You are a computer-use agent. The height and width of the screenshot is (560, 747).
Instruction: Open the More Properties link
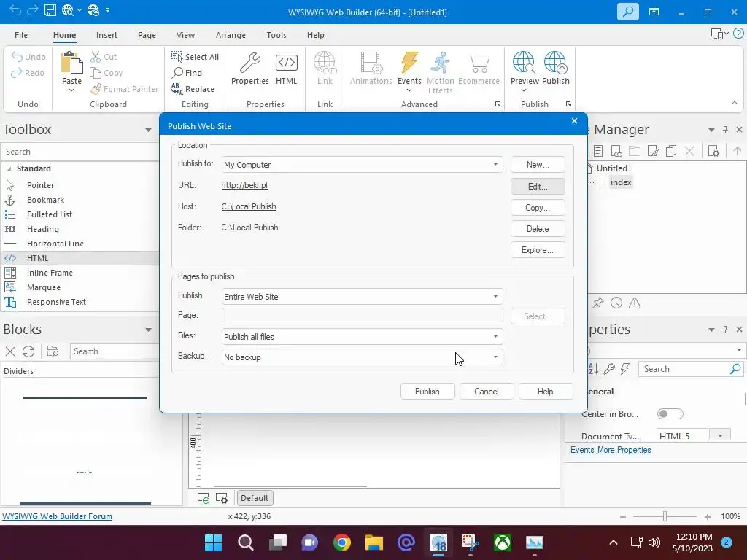pyautogui.click(x=624, y=450)
